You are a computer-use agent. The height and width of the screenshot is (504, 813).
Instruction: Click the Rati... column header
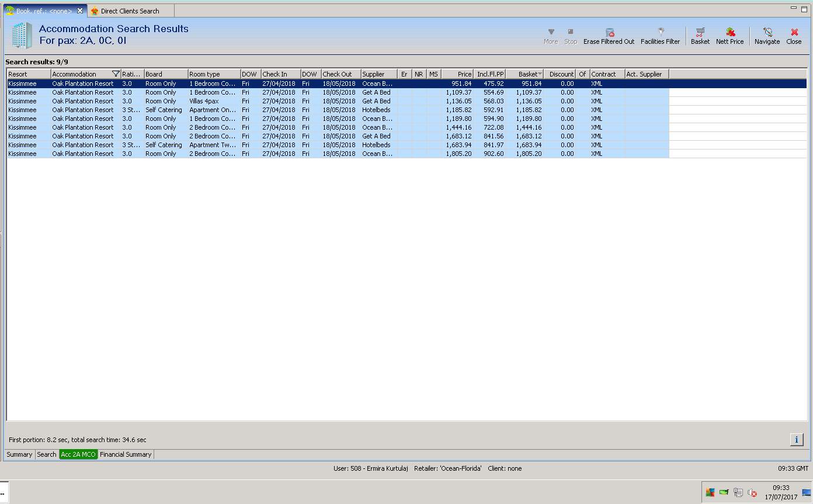click(133, 74)
